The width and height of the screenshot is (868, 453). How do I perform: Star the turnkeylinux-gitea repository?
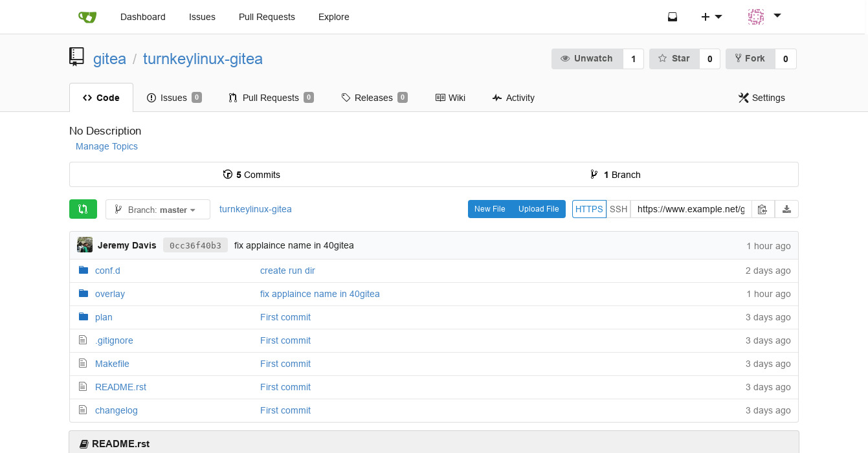[674, 58]
